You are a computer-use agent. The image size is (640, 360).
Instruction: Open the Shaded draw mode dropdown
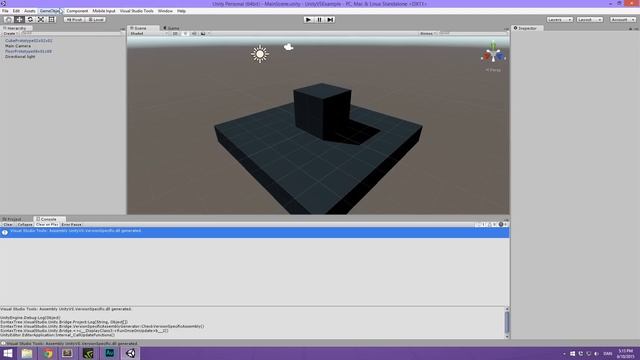[149, 33]
